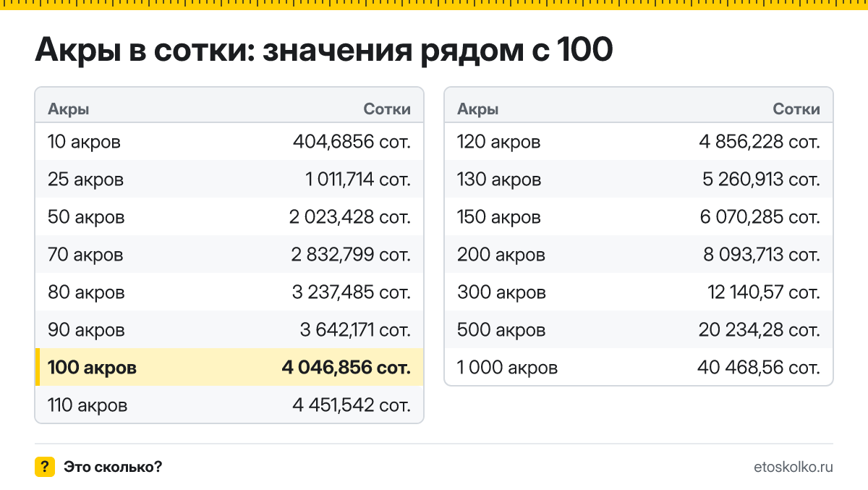Screen dimensions: 868x490
Task: Click the value '2 832,799 сот.'
Action: point(351,254)
